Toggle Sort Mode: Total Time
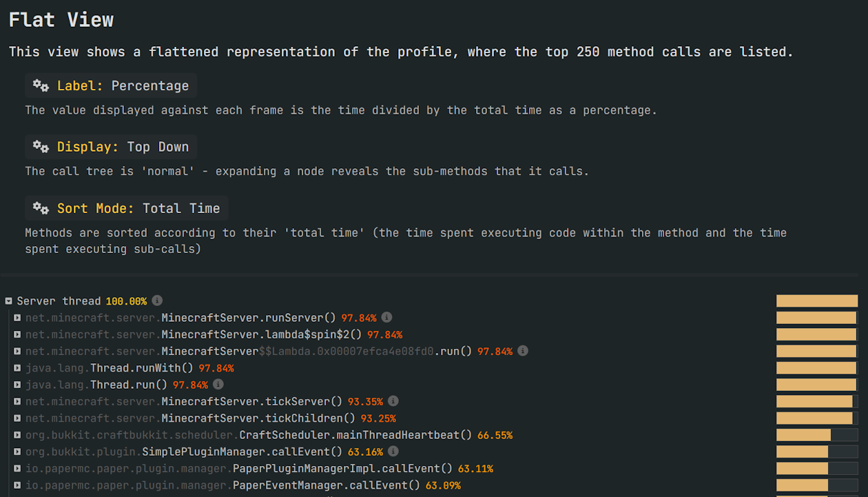The image size is (868, 497). [x=126, y=208]
